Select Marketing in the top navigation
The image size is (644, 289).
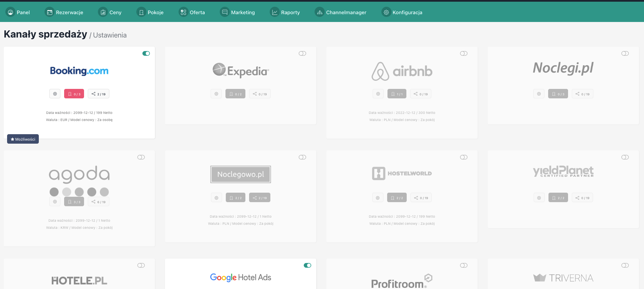coord(238,12)
